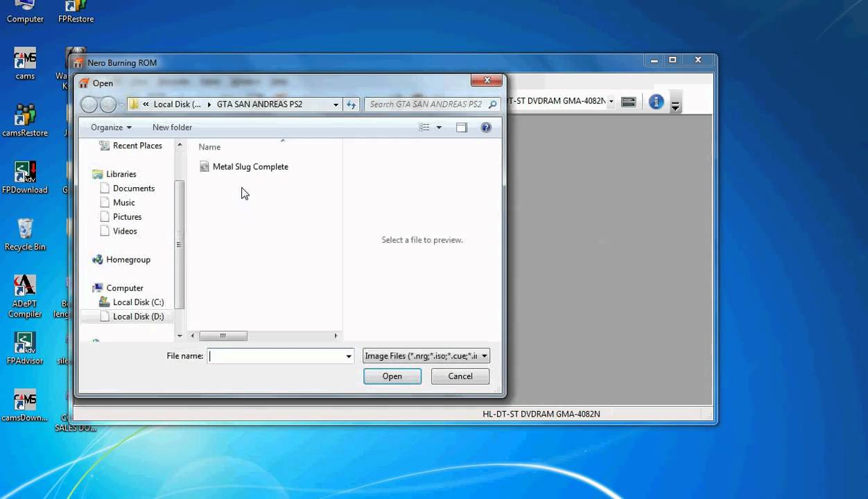Image resolution: width=868 pixels, height=499 pixels.
Task: Select Computer in the navigation pane
Action: (x=125, y=288)
